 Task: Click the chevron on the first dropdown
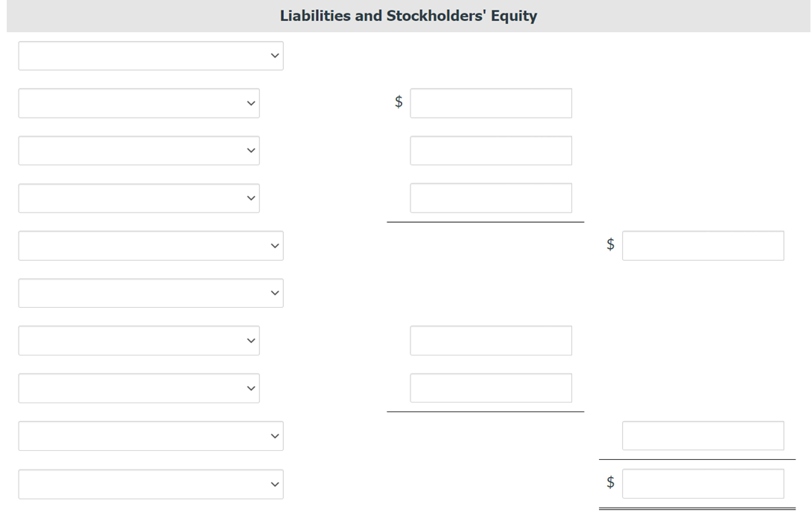click(x=275, y=55)
